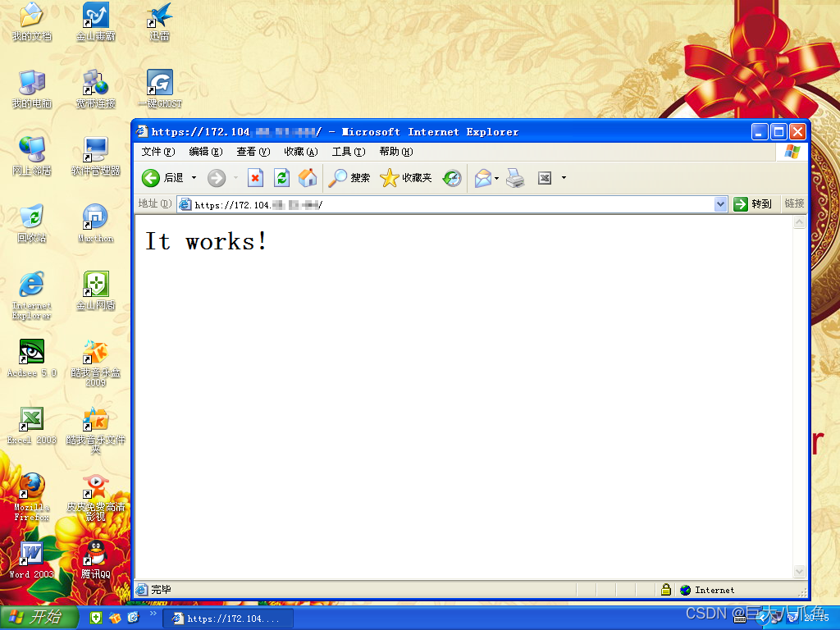This screenshot has width=840, height=630.
Task: Click the IE quick launch icon
Action: pos(133,618)
